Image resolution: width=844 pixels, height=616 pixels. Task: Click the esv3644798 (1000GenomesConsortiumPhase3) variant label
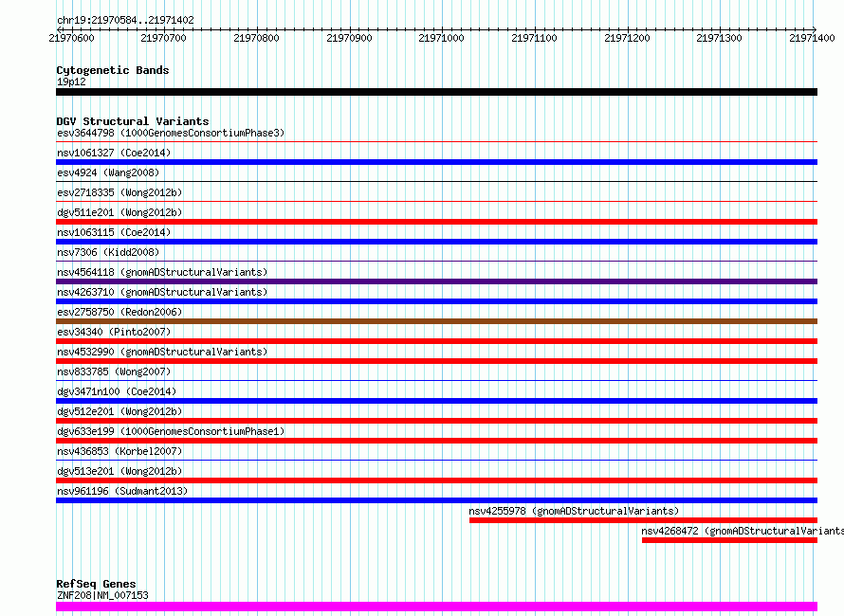coord(171,133)
